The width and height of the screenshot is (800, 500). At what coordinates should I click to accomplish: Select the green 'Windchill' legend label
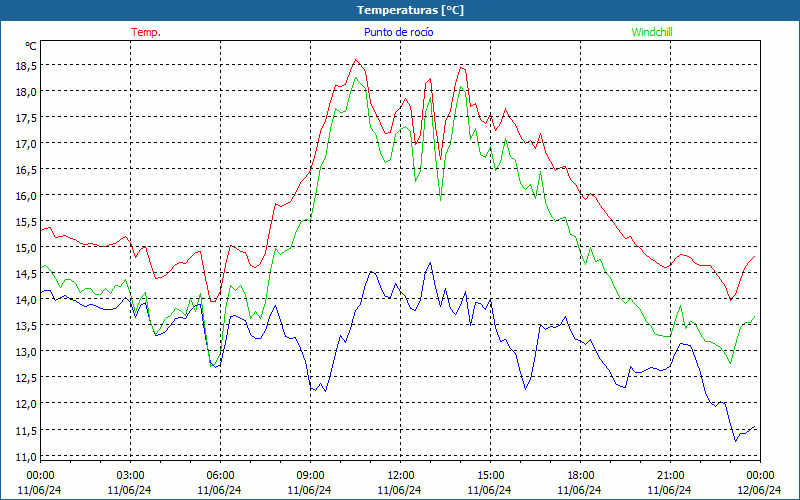coord(652,32)
